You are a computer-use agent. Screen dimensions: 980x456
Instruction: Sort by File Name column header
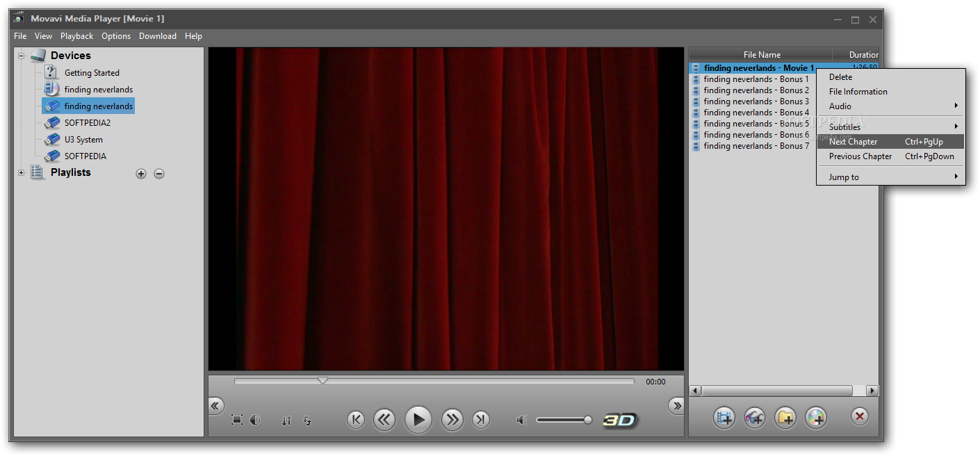pos(761,55)
